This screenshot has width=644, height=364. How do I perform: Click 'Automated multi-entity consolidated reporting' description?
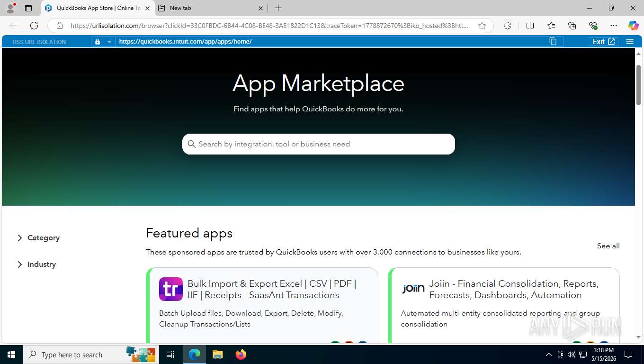click(x=500, y=318)
